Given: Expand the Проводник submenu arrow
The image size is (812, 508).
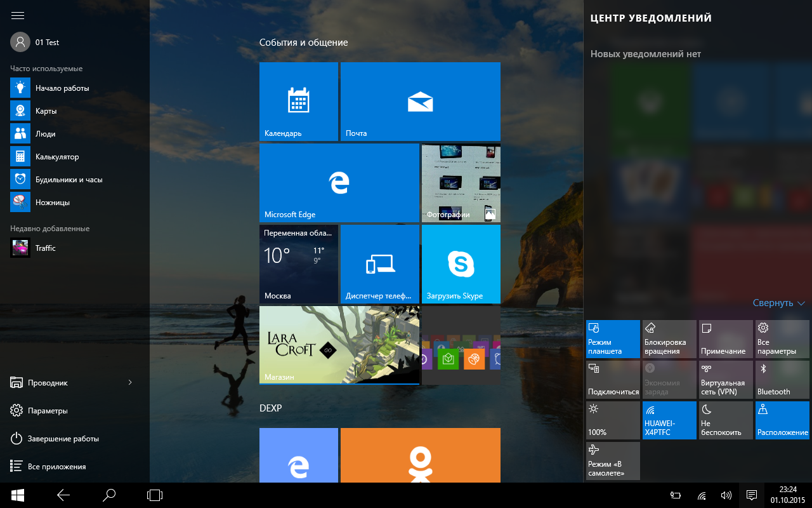Looking at the screenshot, I should click(x=130, y=383).
